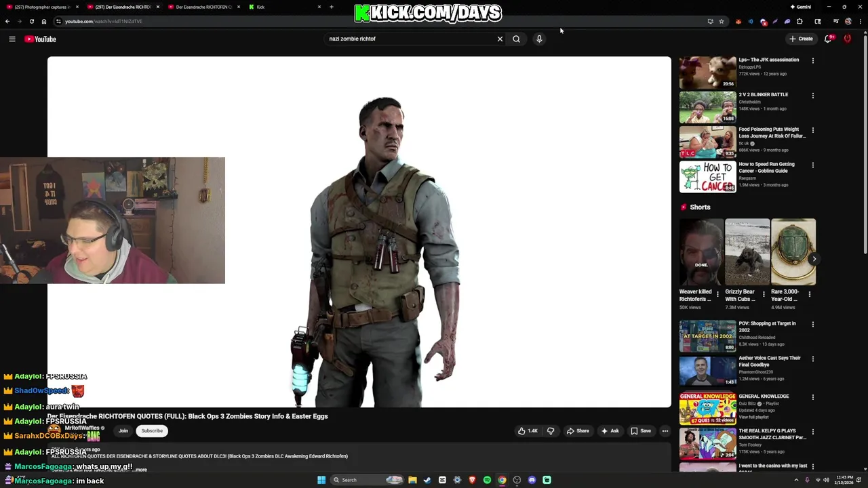Open a new browser tab
Screen dimensions: 868x488
(x=332, y=7)
